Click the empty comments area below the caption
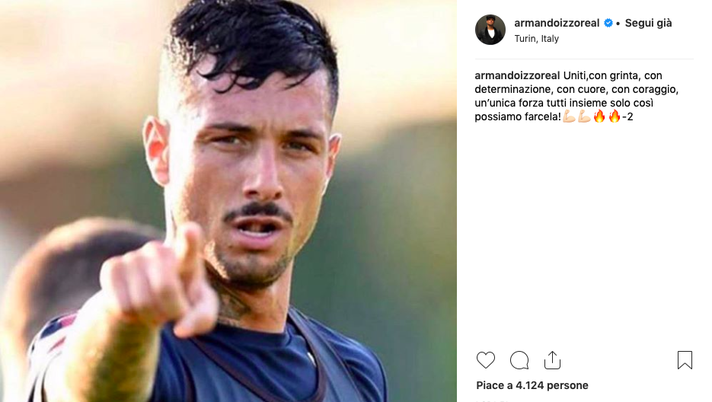 point(584,234)
